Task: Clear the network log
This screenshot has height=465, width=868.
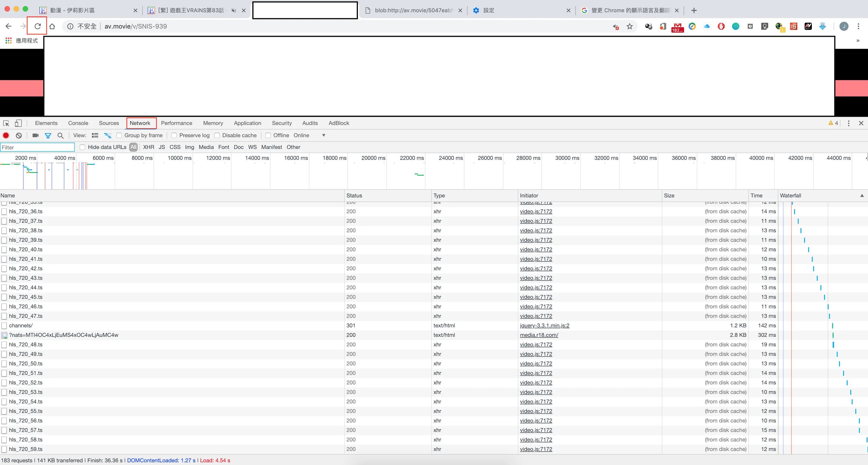Action: click(19, 135)
